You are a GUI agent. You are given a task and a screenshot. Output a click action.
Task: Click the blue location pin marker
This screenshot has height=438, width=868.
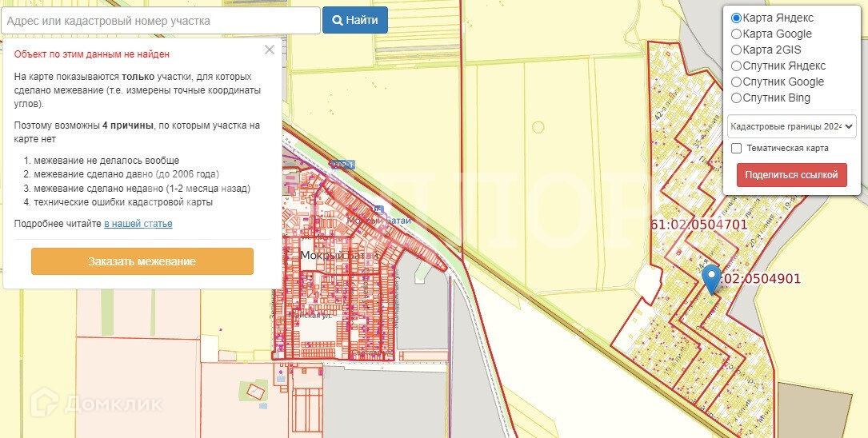click(x=711, y=278)
